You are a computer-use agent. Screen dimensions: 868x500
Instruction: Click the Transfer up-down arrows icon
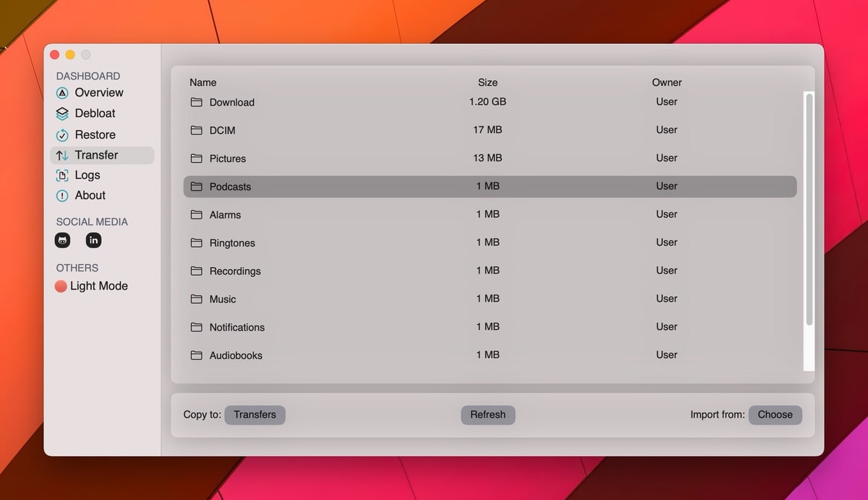point(62,156)
